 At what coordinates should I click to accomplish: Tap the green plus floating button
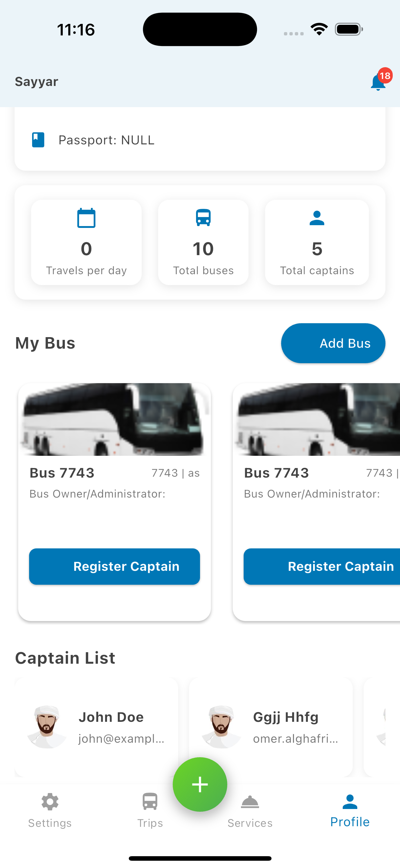(200, 784)
